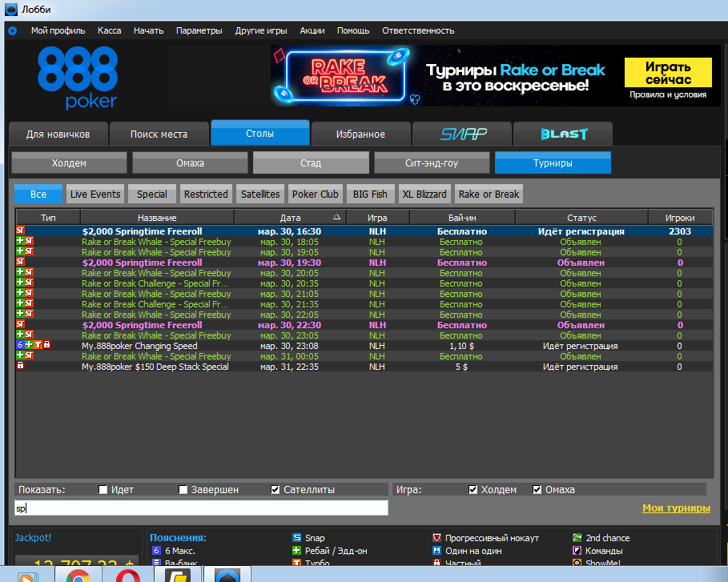
Task: Click the Snap icon in the legend
Action: click(296, 538)
